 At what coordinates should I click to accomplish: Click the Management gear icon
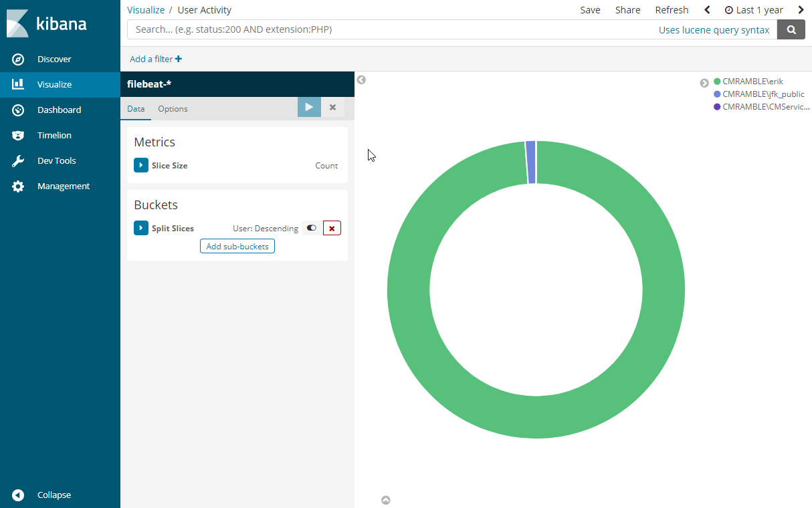pos(18,186)
